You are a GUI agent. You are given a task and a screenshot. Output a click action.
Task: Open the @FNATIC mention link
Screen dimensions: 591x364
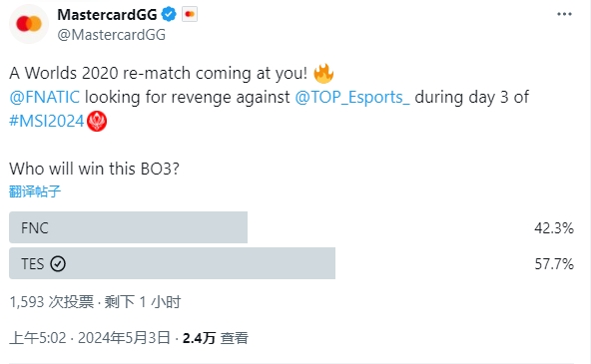(45, 97)
